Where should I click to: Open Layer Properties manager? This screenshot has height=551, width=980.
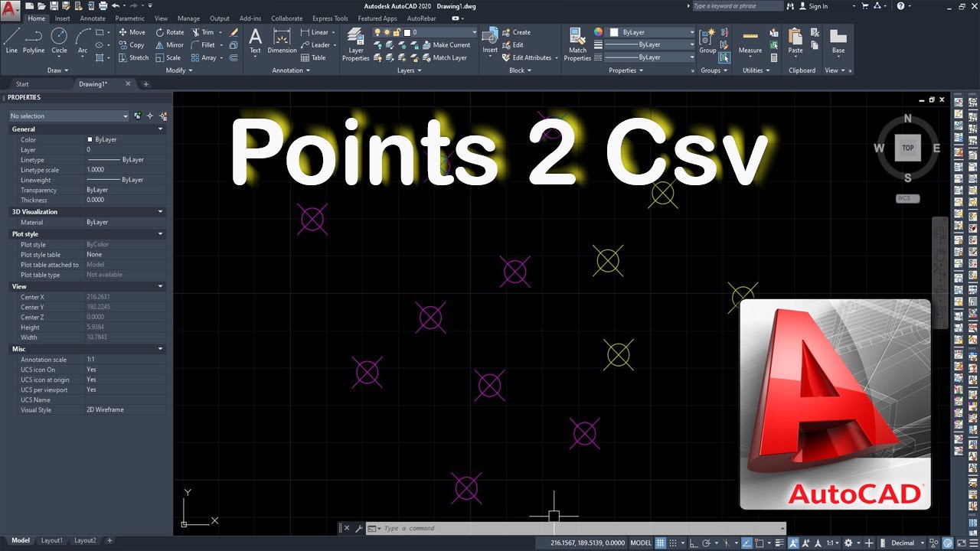355,44
